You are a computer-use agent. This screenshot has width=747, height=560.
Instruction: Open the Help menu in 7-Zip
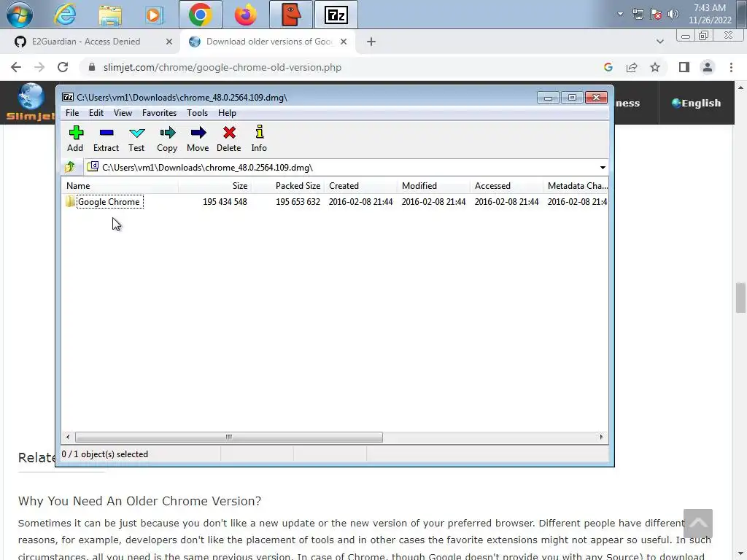click(x=227, y=113)
